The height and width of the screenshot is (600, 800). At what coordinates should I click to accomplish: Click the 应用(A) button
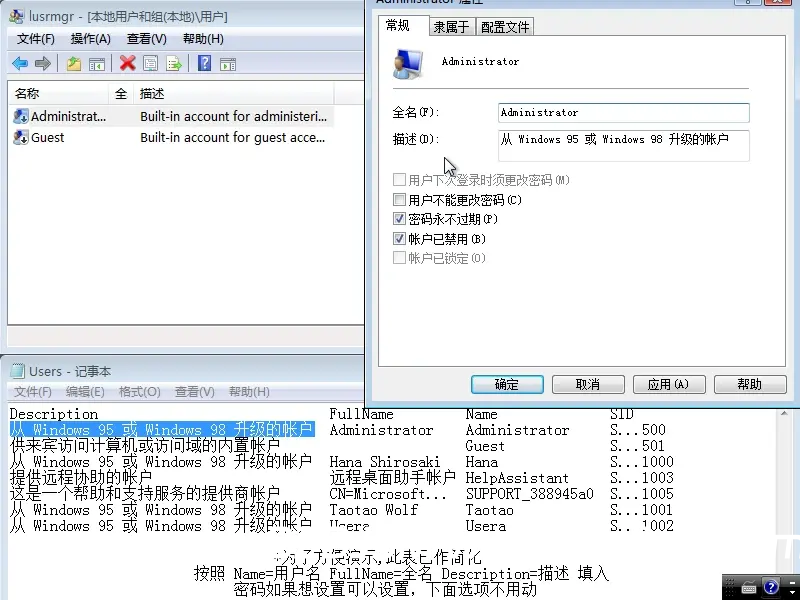(x=669, y=384)
